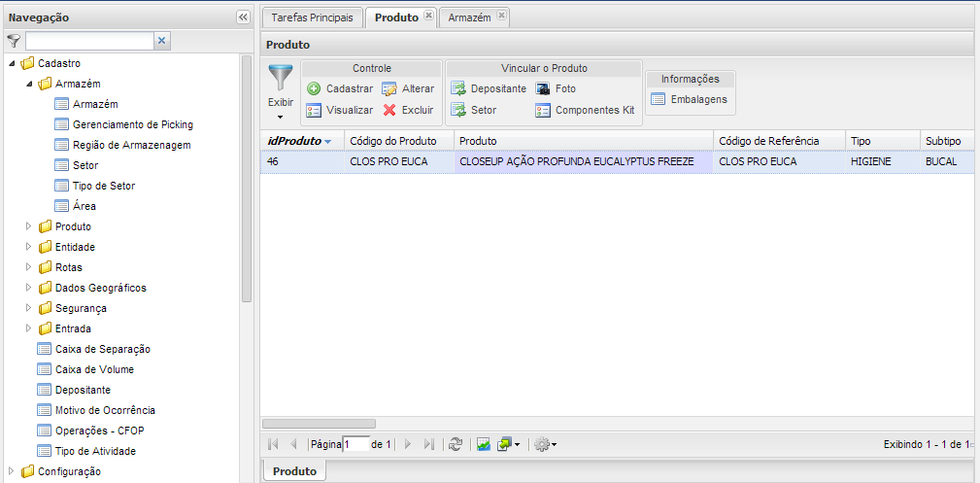Image resolution: width=980 pixels, height=483 pixels.
Task: Link product to Depositante toolbar button
Action: 489,88
